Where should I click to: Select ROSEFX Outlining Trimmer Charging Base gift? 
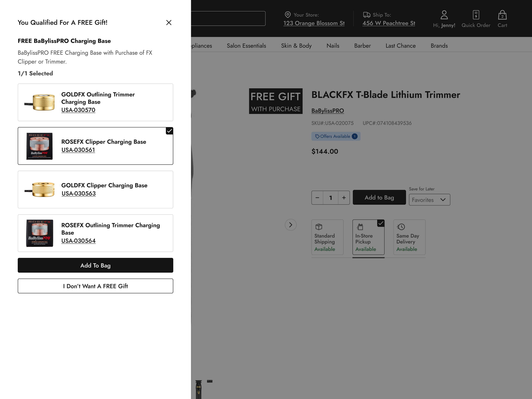click(x=95, y=233)
